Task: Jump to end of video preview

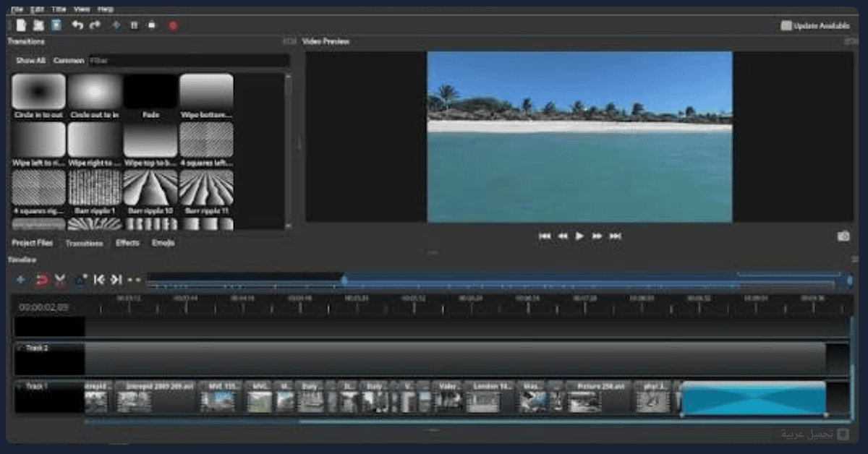Action: pos(615,236)
